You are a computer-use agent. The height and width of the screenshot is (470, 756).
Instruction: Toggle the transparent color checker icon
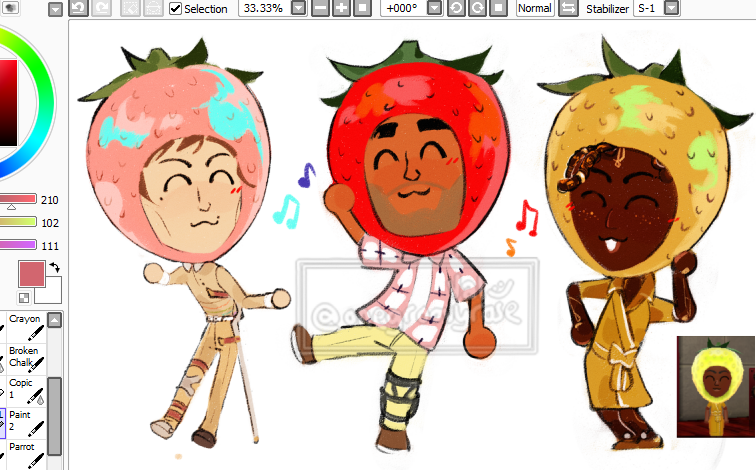point(24,298)
